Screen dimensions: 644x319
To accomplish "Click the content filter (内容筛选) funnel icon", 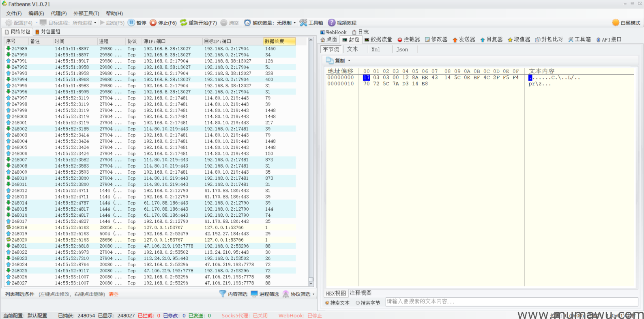I will (x=223, y=294).
